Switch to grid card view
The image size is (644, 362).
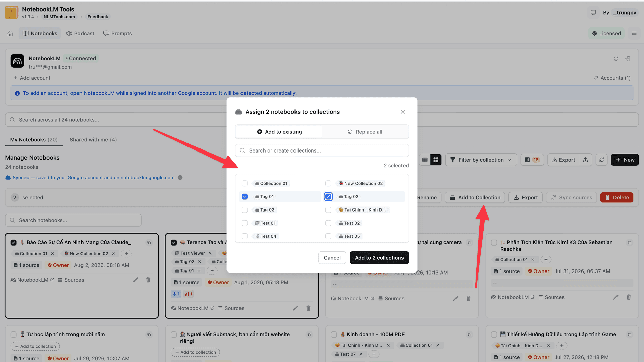(x=436, y=160)
